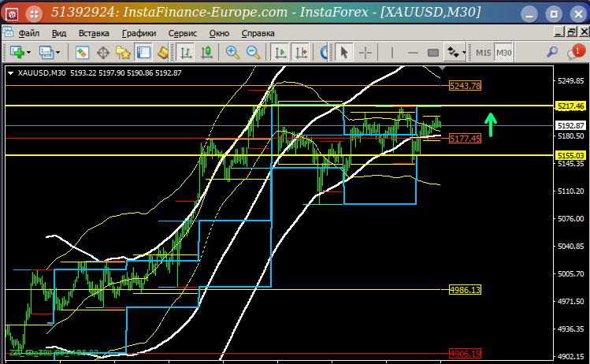Viewport: 590px width, 364px height.
Task: Restore the inner chart window
Action: pos(572,32)
